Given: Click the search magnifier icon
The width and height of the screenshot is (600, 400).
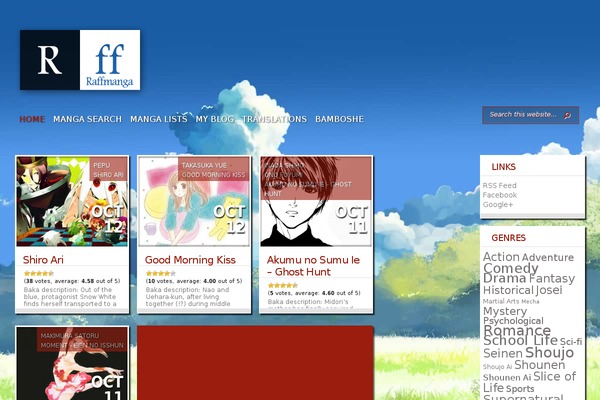Looking at the screenshot, I should coord(567,115).
